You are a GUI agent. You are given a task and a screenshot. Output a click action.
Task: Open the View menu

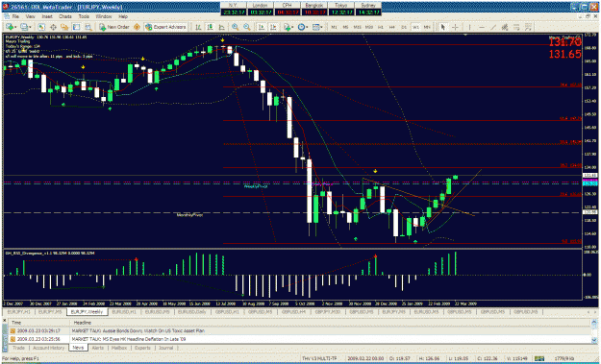pos(30,16)
